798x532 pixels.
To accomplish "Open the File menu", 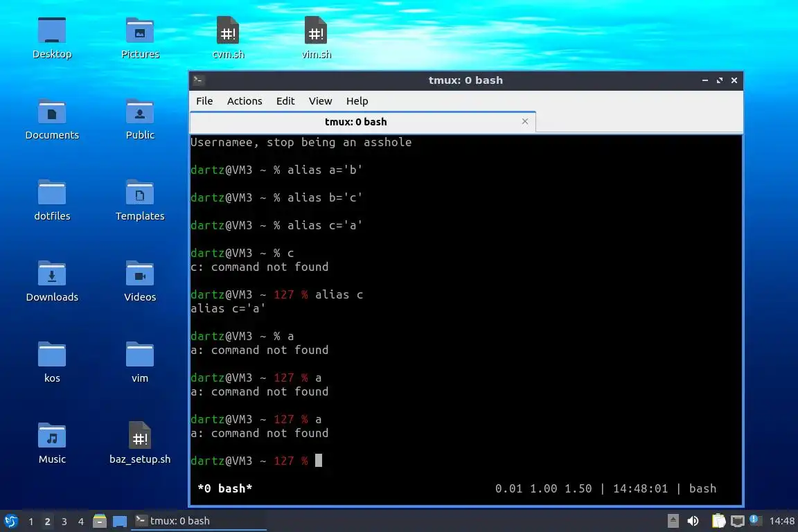I will [204, 101].
